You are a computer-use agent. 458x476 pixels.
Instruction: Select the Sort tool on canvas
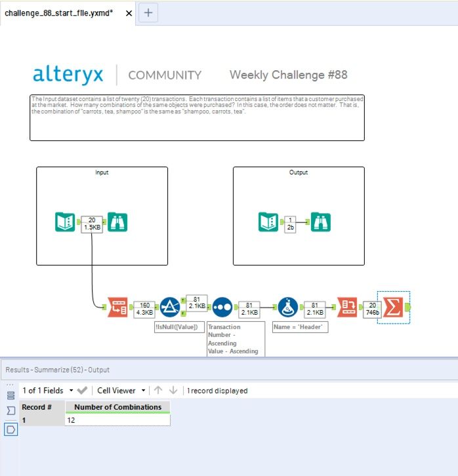(222, 307)
